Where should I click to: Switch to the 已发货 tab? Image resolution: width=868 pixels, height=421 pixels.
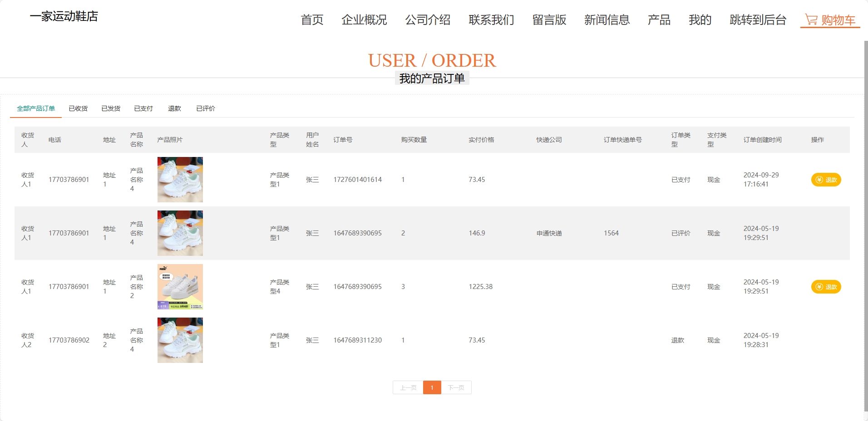[110, 108]
